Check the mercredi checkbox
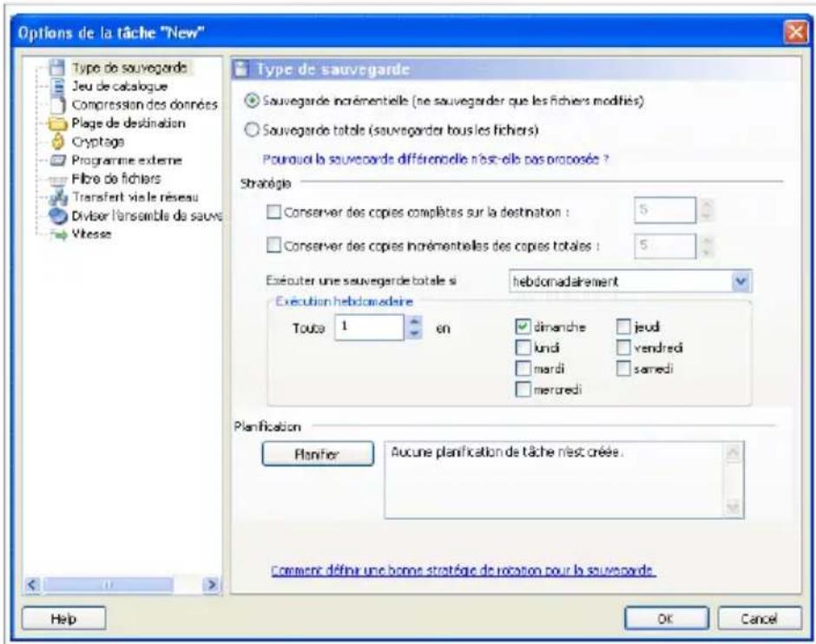Screen dimensions: 816x644 523,389
